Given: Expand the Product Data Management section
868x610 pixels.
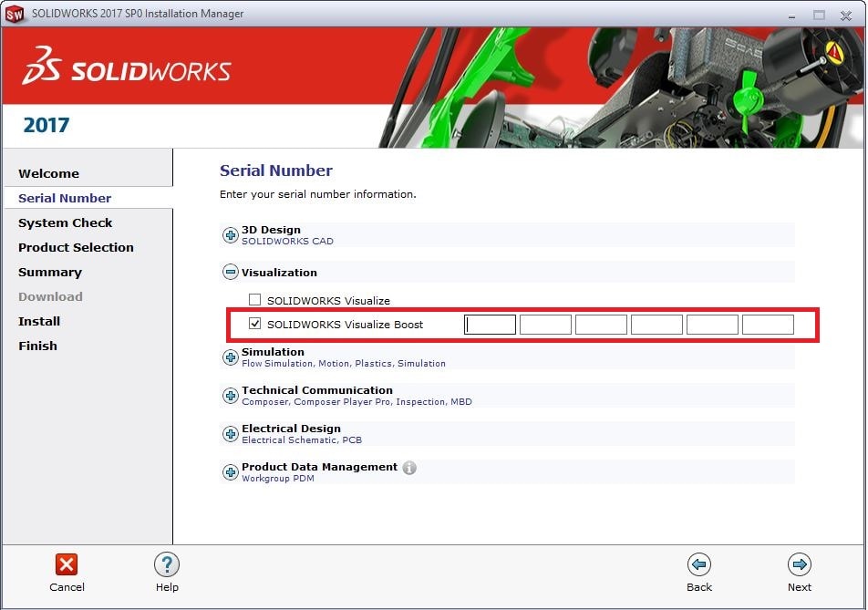Looking at the screenshot, I should tap(231, 471).
